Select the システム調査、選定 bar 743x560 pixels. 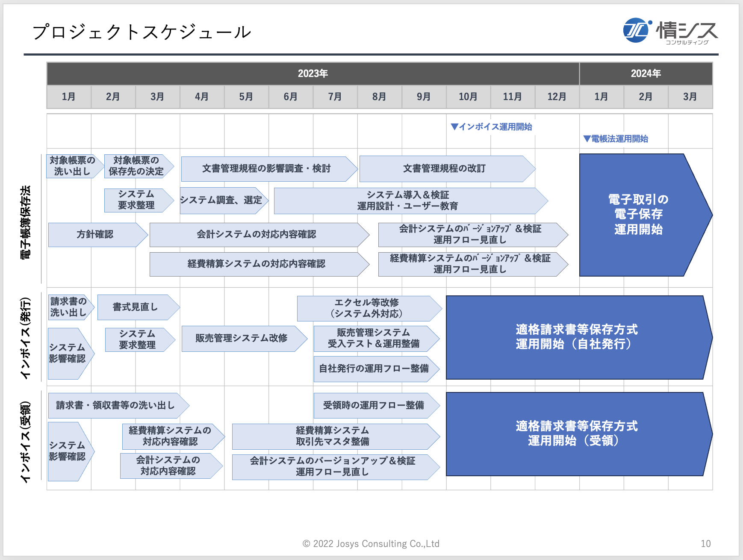pos(222,200)
